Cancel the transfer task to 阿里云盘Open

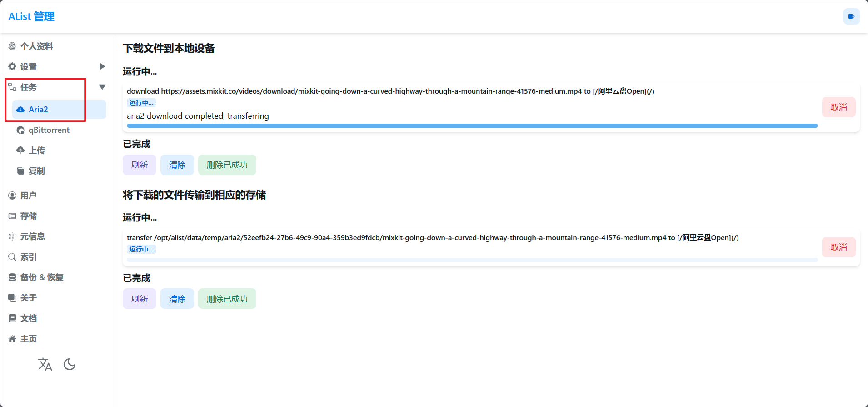pyautogui.click(x=838, y=247)
